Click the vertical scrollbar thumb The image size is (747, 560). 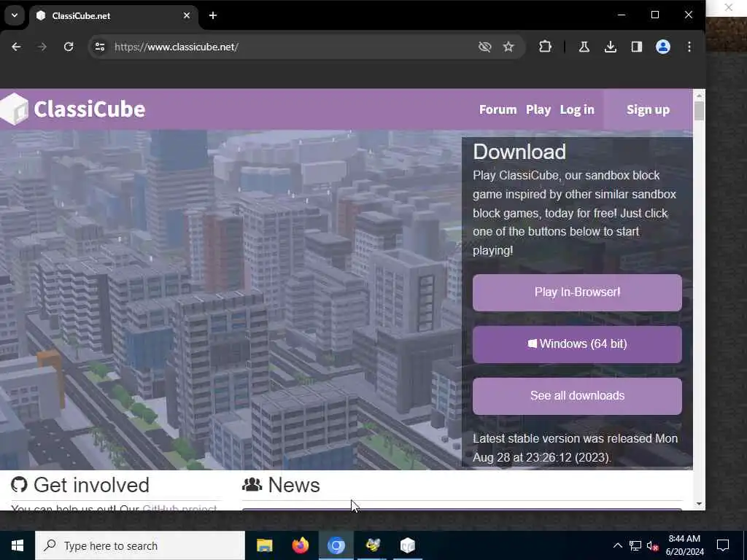point(699,112)
